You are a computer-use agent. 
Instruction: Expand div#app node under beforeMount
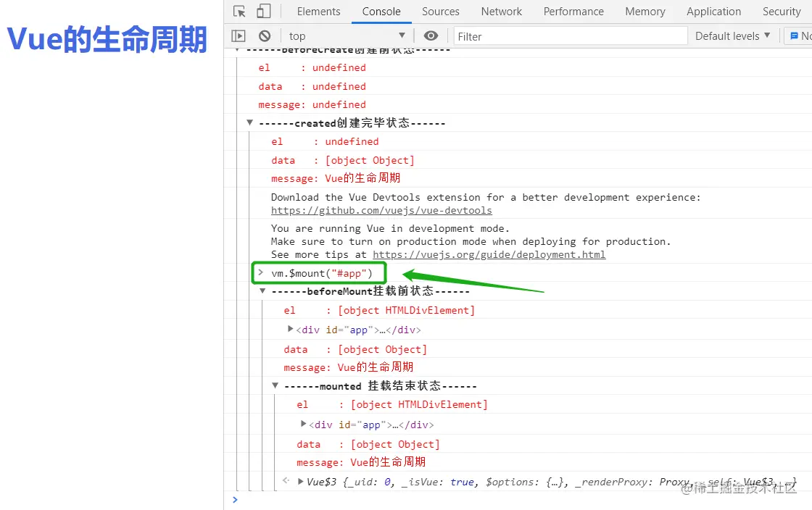click(291, 329)
